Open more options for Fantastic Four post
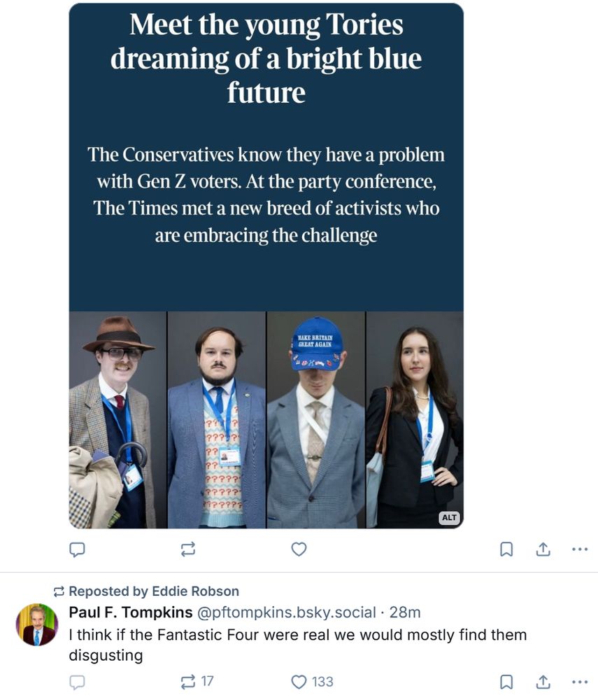 pyautogui.click(x=579, y=682)
